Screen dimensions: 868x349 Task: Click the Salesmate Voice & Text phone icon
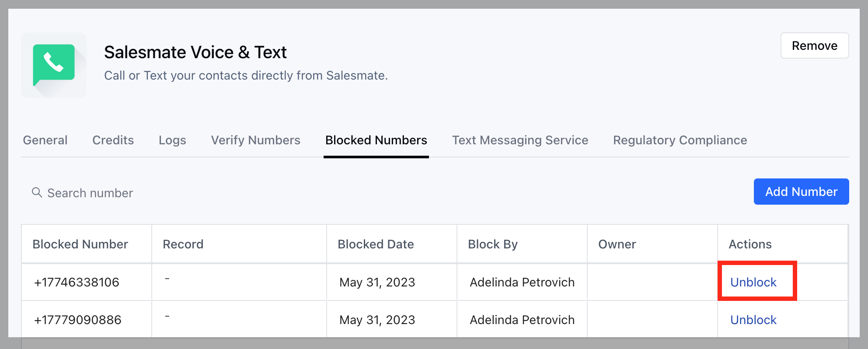pos(54,65)
